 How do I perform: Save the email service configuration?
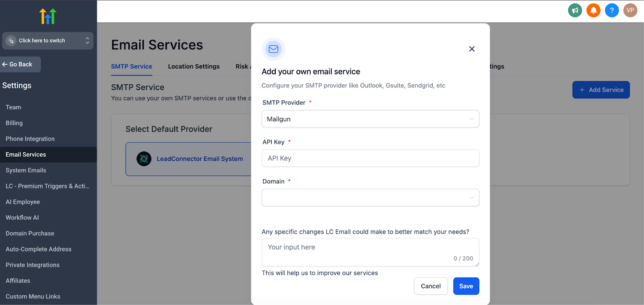(466, 286)
